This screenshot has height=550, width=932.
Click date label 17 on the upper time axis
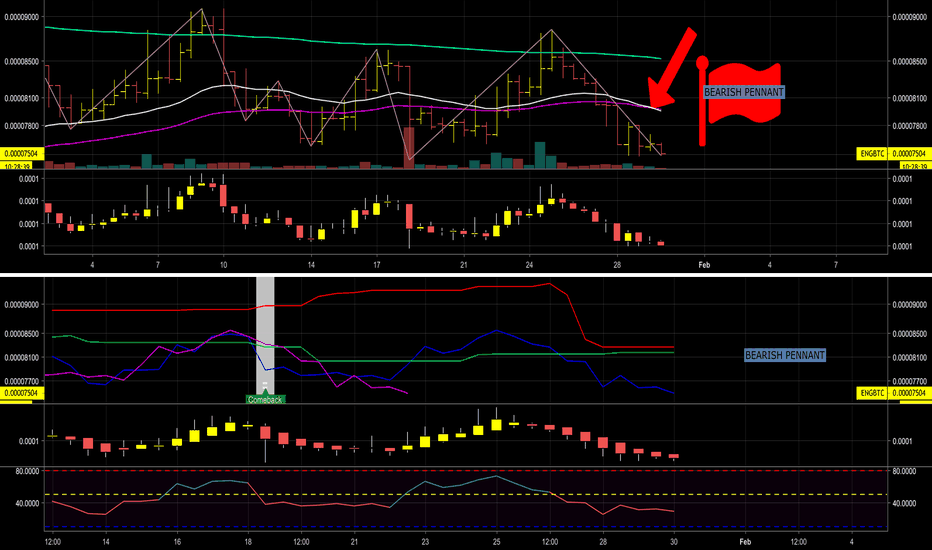tap(377, 265)
